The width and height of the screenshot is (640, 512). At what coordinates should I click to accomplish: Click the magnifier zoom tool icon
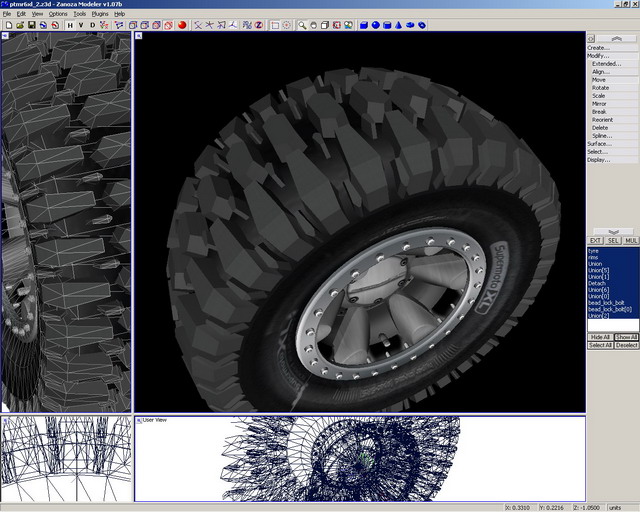point(302,24)
